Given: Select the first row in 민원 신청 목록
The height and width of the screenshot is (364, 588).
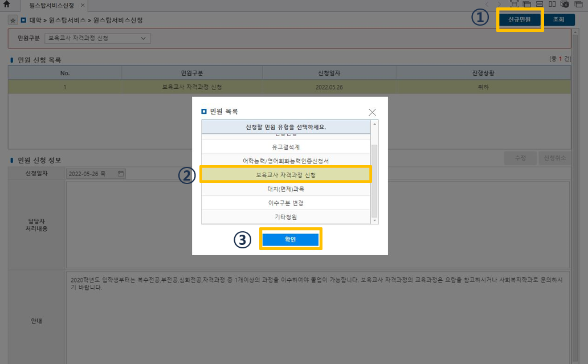Looking at the screenshot, I should tap(289, 87).
